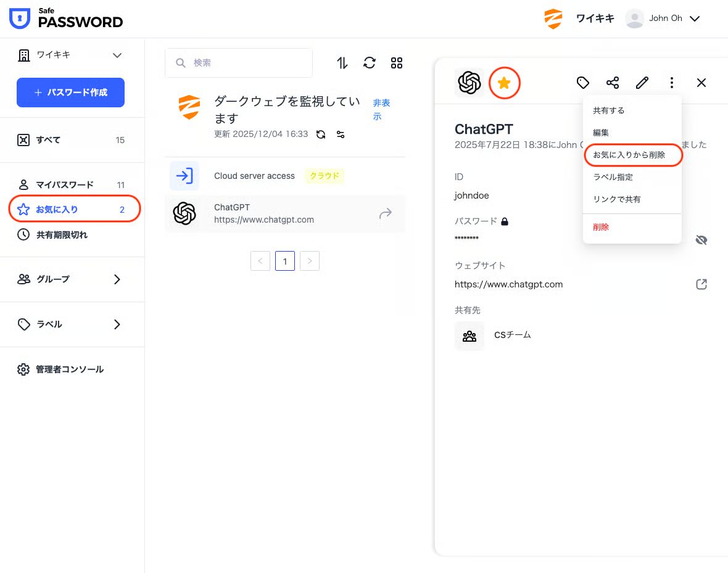Open 管理者コンソール in sidebar
The height and width of the screenshot is (573, 728).
pos(69,369)
